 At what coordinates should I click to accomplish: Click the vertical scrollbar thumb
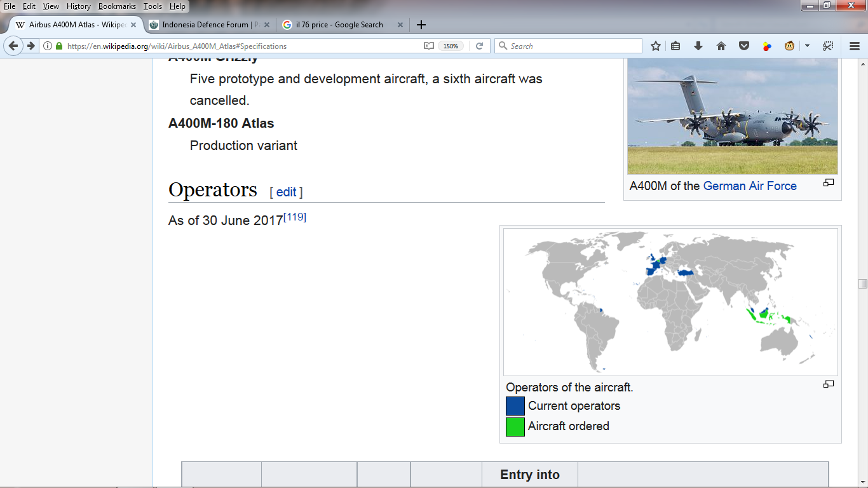tap(862, 283)
